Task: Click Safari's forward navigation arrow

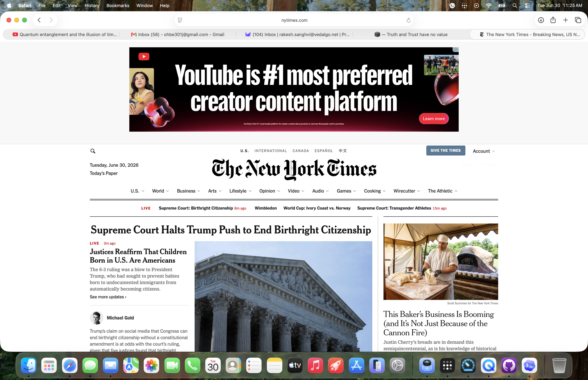Action: pos(51,20)
